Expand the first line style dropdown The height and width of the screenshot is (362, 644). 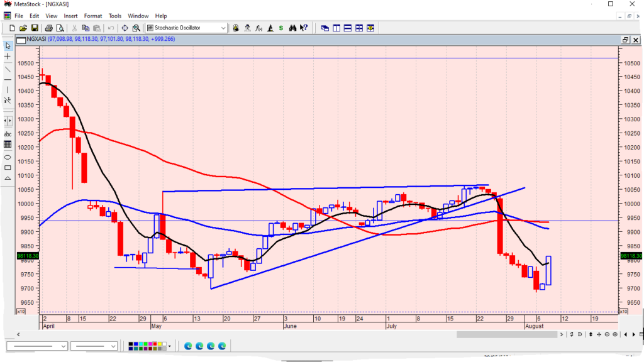64,346
